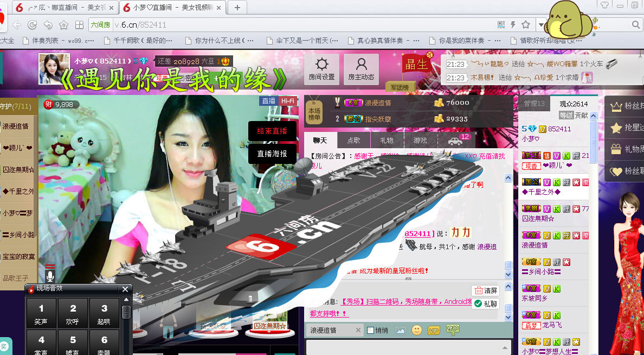
Task: Open bookmark 千千阙歌
Action: point(138,40)
